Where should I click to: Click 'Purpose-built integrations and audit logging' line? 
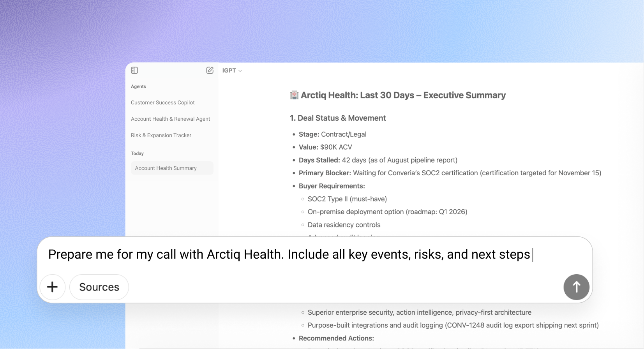453,325
